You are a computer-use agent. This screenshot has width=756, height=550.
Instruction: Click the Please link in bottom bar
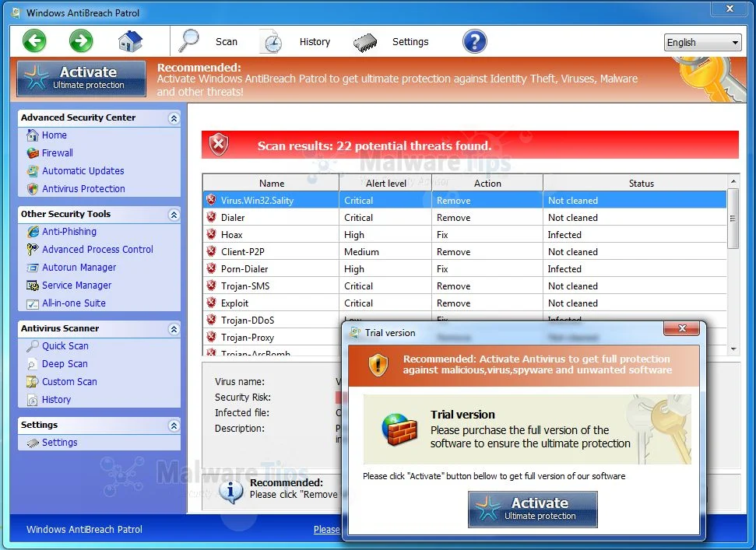pyautogui.click(x=326, y=529)
